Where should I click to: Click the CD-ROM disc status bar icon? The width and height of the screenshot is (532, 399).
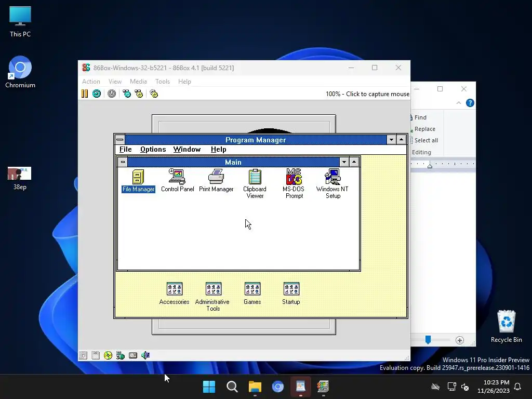108,355
